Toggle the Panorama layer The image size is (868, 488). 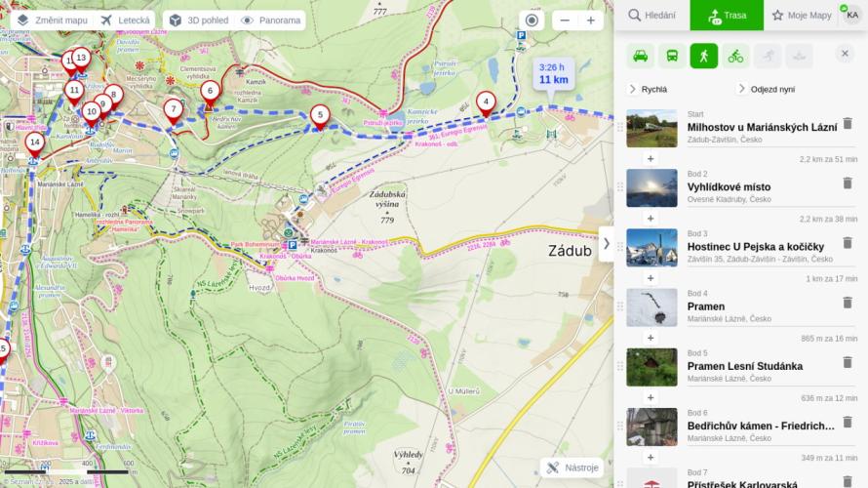[270, 20]
